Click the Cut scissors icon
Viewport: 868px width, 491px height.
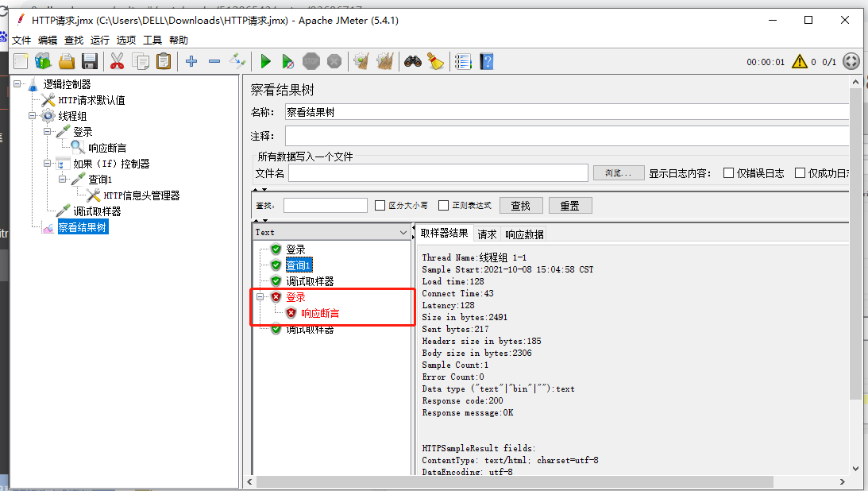point(117,61)
